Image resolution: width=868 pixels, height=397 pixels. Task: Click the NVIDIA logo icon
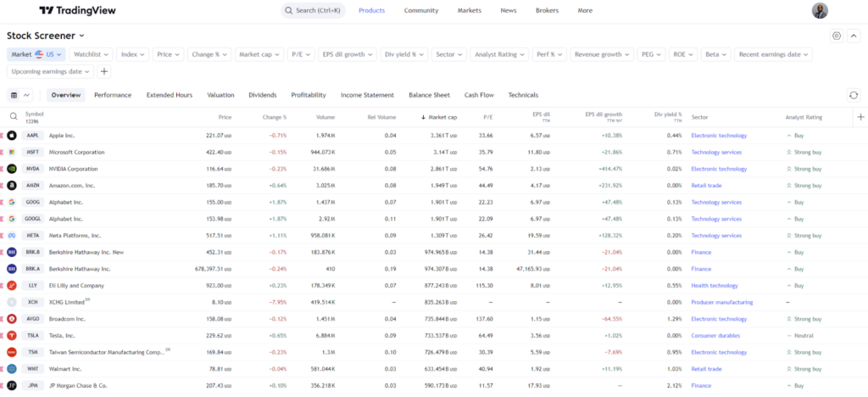12,169
